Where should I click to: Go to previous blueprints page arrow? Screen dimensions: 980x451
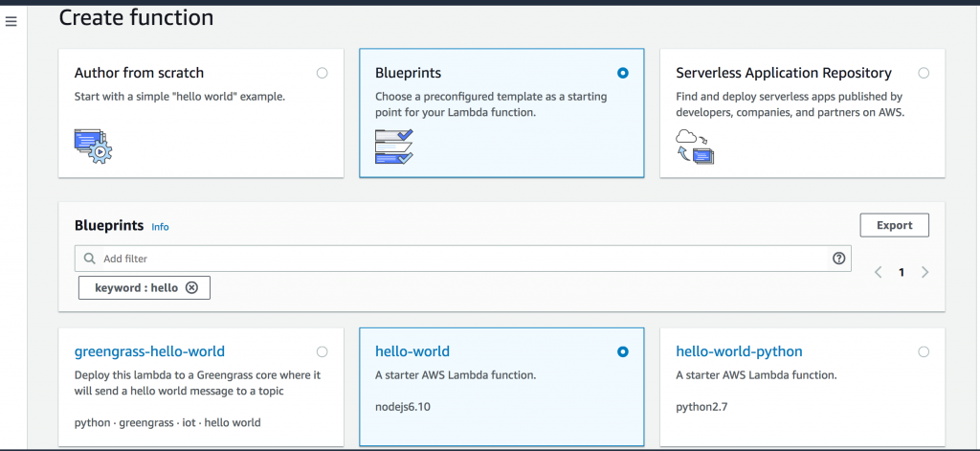tap(879, 272)
